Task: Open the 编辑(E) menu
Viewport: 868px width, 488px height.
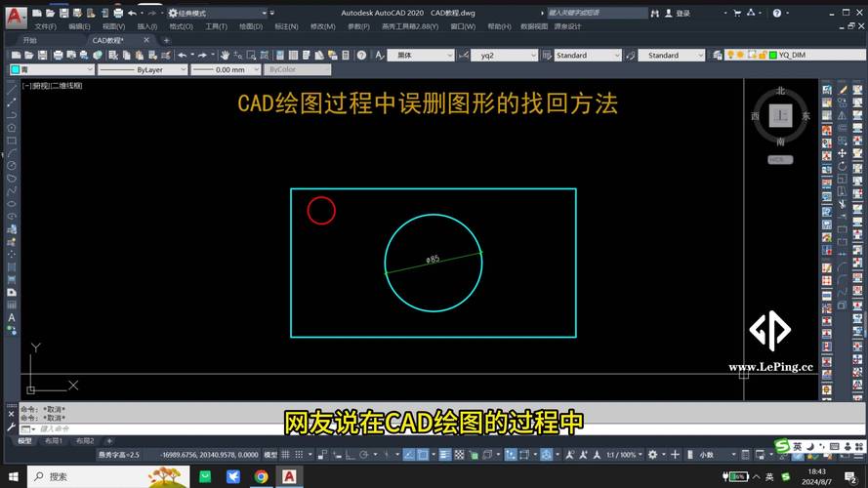Action: point(79,26)
